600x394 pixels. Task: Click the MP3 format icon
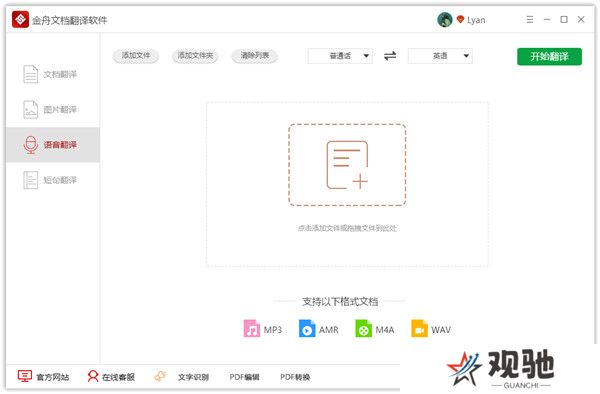pyautogui.click(x=252, y=329)
